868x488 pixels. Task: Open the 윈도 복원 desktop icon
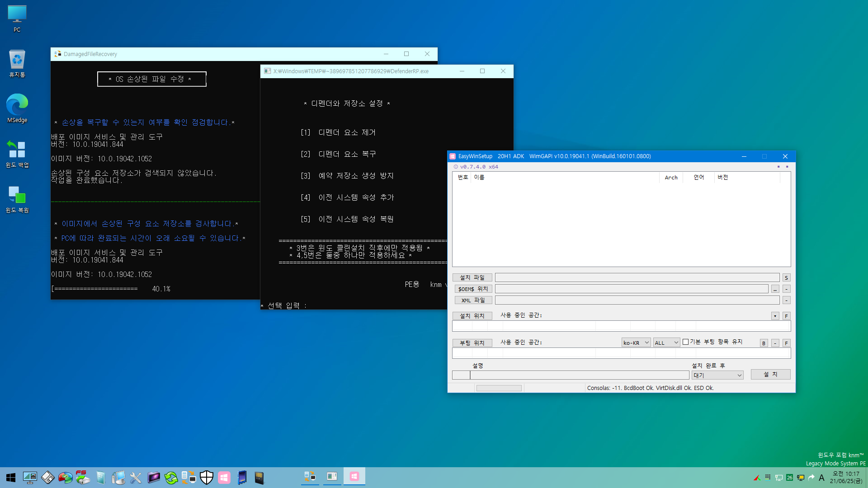[x=17, y=199]
